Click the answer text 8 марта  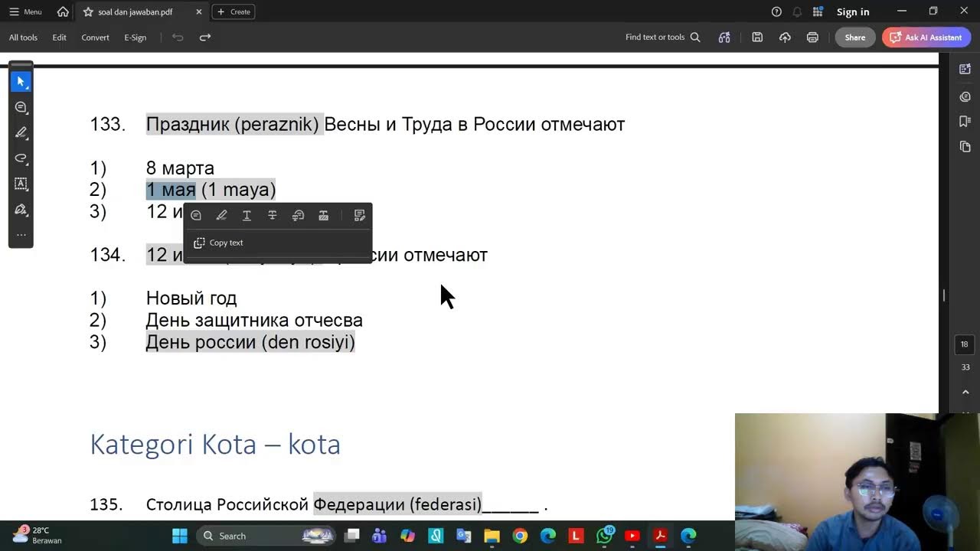pos(180,168)
